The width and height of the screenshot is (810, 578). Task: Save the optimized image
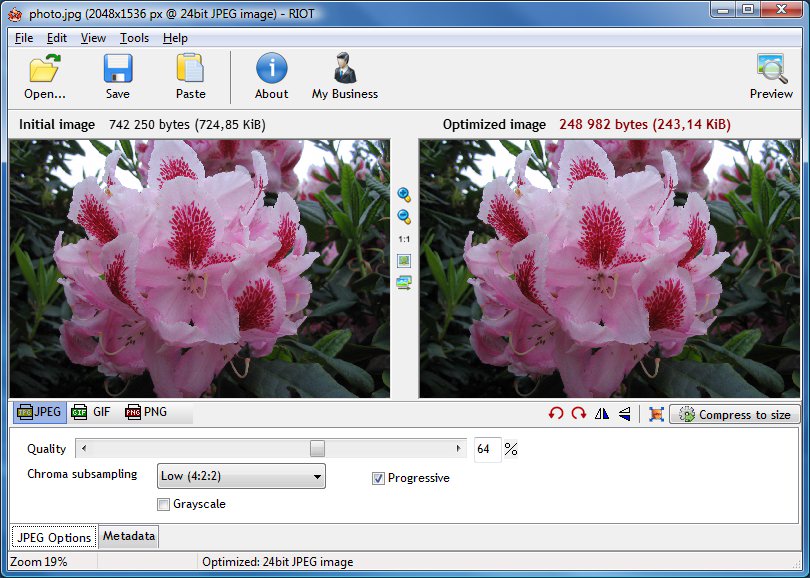(118, 76)
